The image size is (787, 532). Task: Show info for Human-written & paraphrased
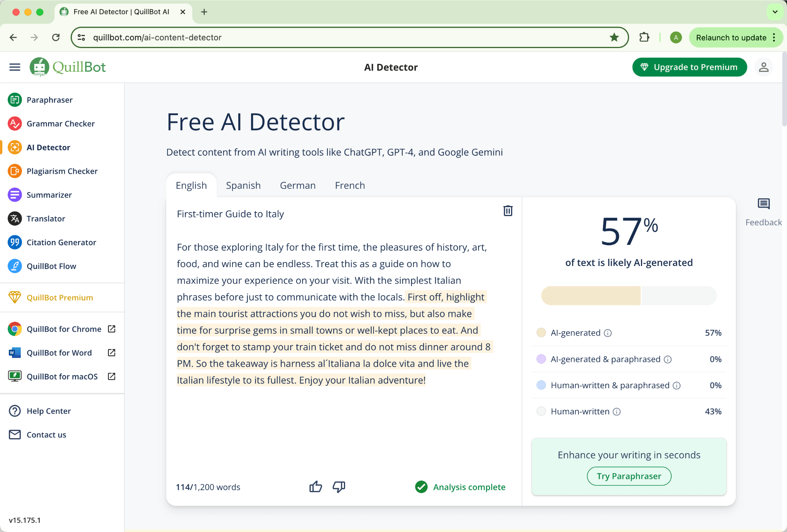tap(677, 386)
